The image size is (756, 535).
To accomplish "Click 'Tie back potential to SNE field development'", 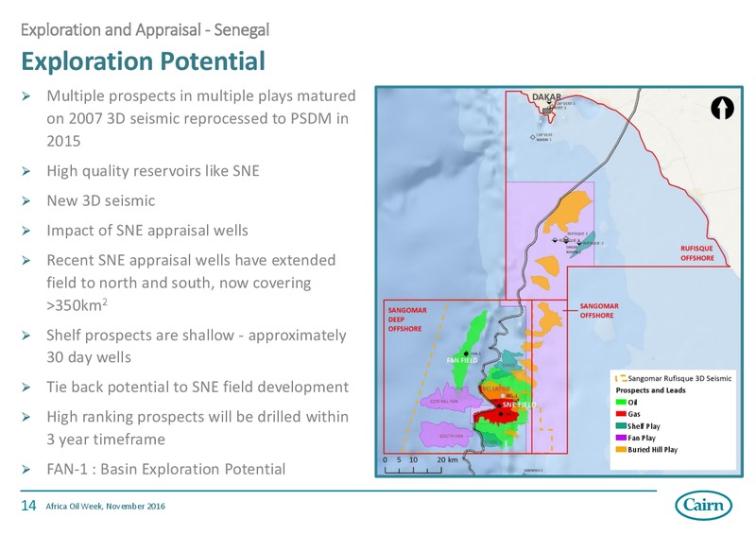I will pos(198,387).
